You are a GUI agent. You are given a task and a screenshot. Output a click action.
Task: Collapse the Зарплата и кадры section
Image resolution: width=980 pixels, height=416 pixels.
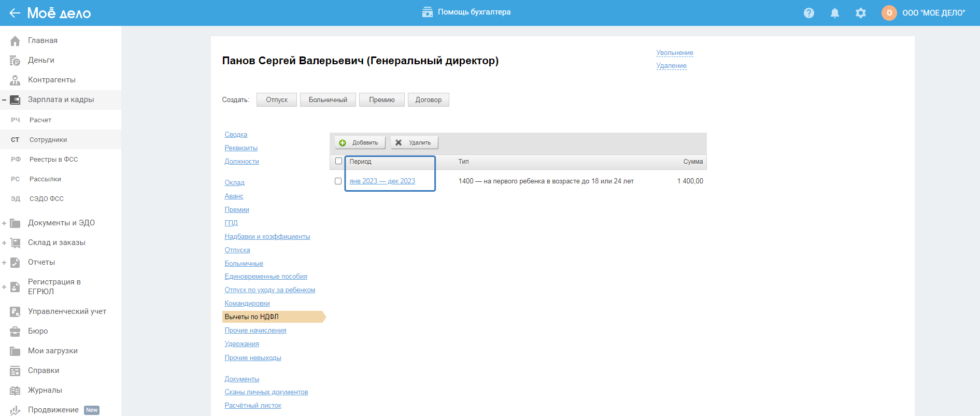tap(4, 99)
